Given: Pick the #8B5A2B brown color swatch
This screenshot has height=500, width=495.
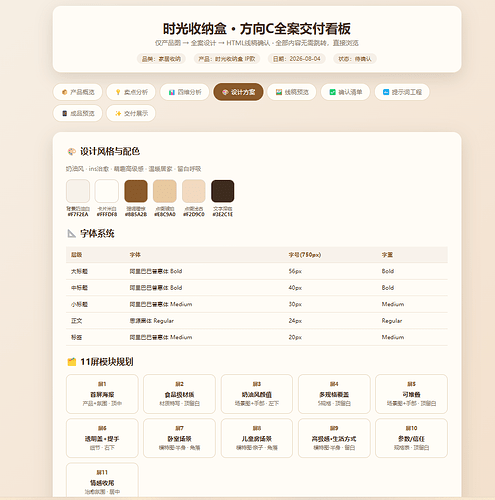Looking at the screenshot, I should click(136, 191).
